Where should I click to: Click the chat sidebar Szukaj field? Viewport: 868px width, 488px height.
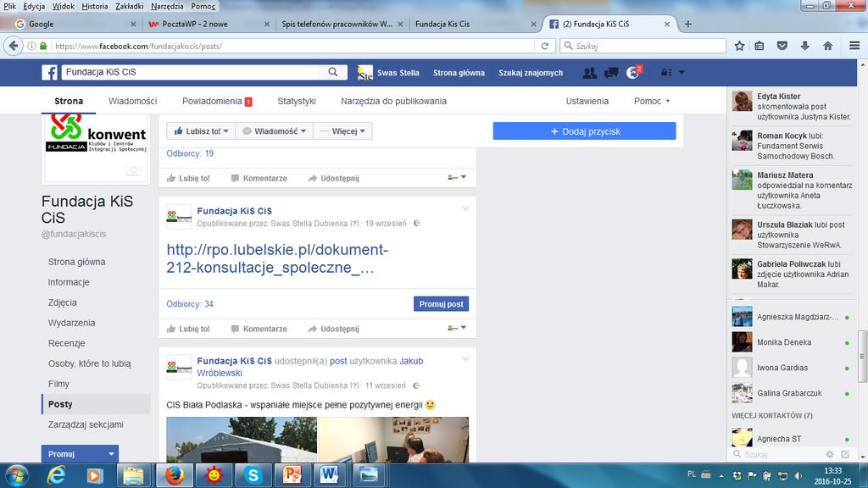point(777,454)
